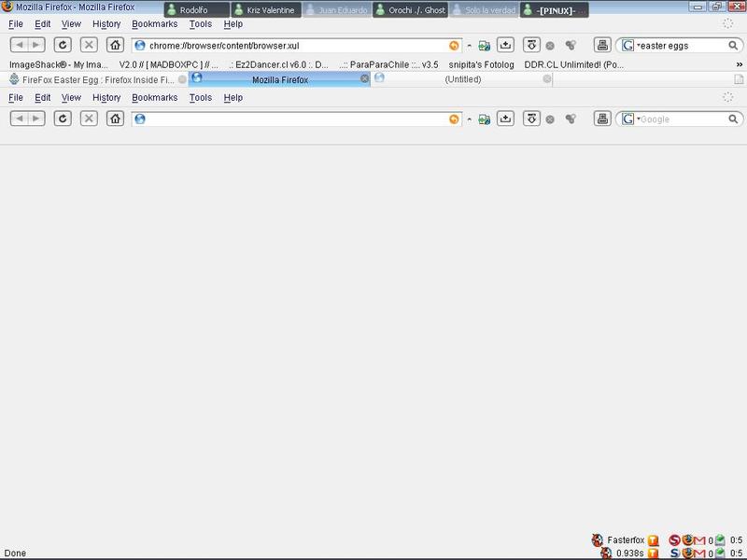Open the outer Bookmarks menu
The image size is (747, 560).
tap(154, 24)
